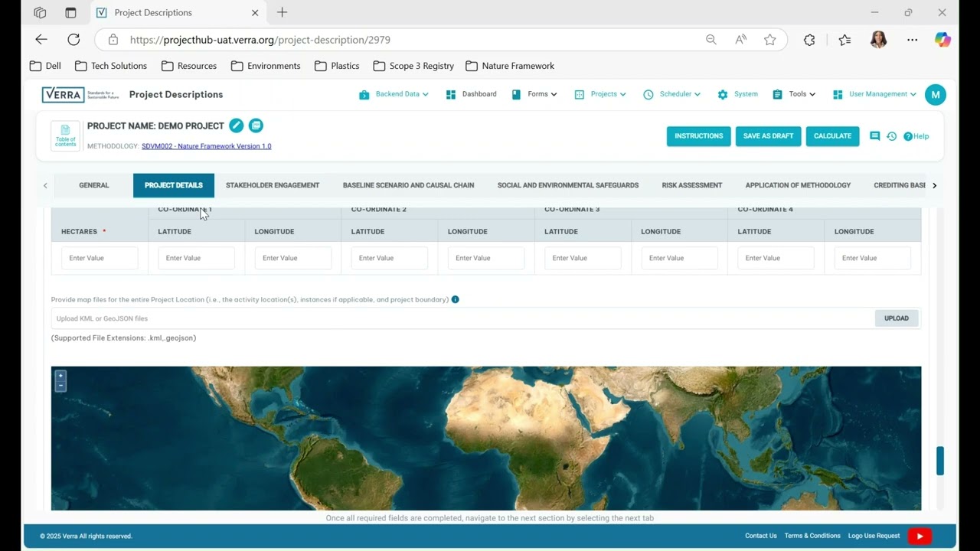Open Copilot icon
Image resolution: width=980 pixels, height=551 pixels.
[942, 40]
